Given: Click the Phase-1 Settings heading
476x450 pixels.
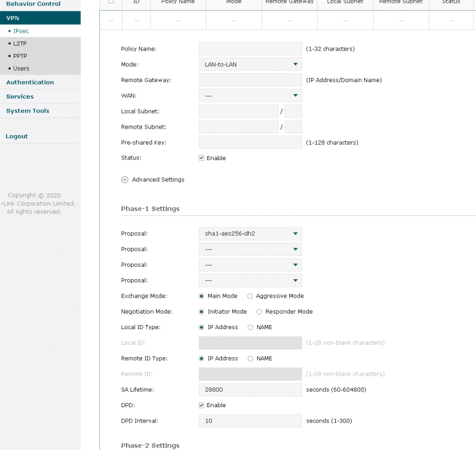Looking at the screenshot, I should pos(151,209).
